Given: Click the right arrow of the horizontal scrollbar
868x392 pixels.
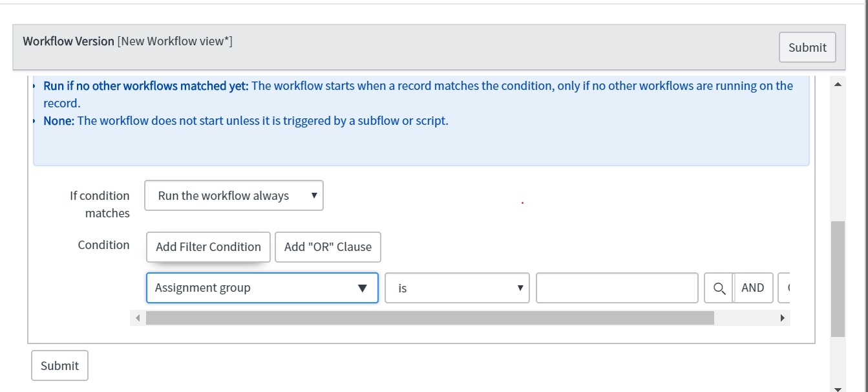Looking at the screenshot, I should point(782,318).
